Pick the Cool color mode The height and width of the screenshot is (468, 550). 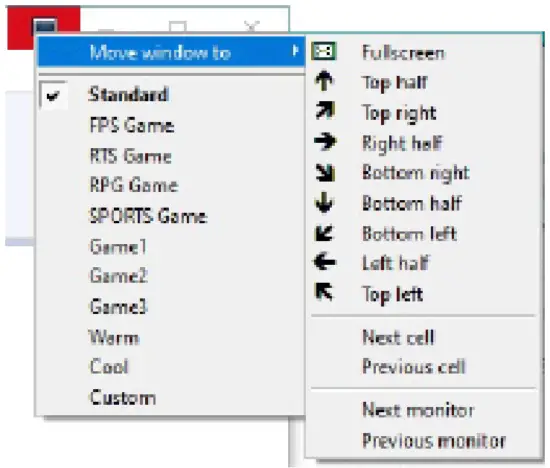pyautogui.click(x=109, y=367)
